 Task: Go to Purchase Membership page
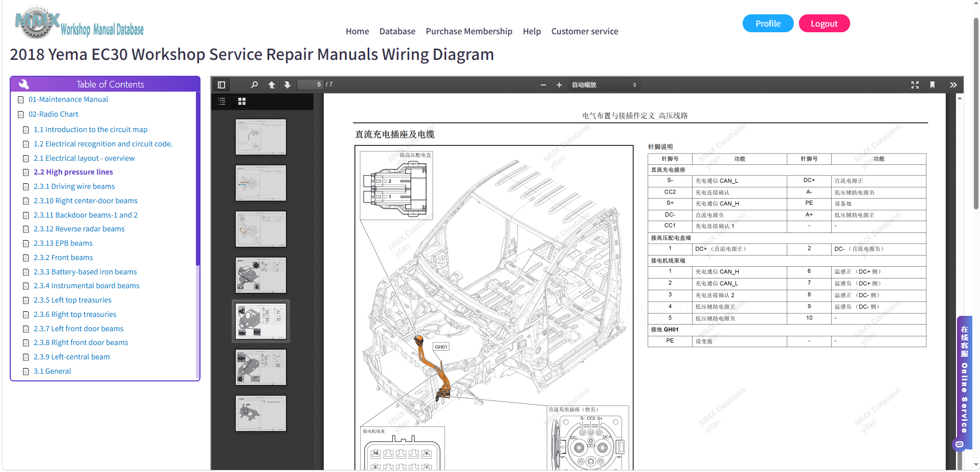click(469, 31)
